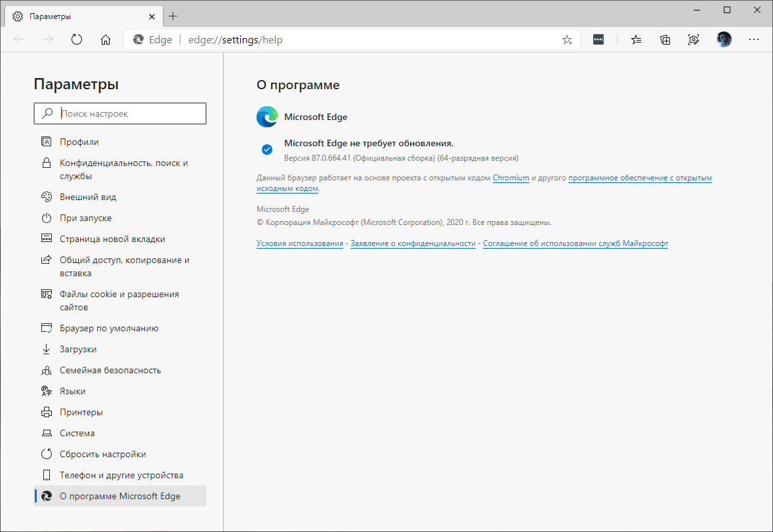Click the Edge badge in the address bar
Image resolution: width=773 pixels, height=532 pixels.
coord(152,39)
